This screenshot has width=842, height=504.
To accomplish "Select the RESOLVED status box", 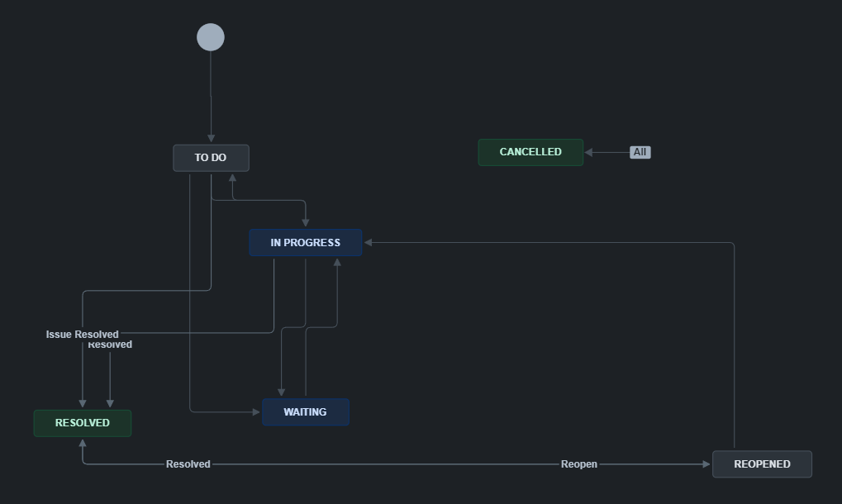I will tap(82, 423).
